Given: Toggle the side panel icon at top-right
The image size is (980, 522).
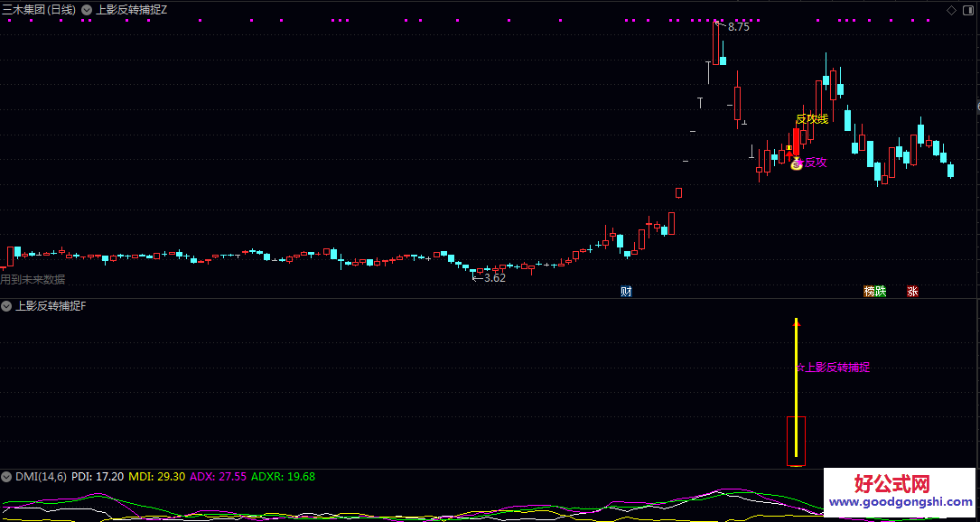Looking at the screenshot, I should (966, 10).
